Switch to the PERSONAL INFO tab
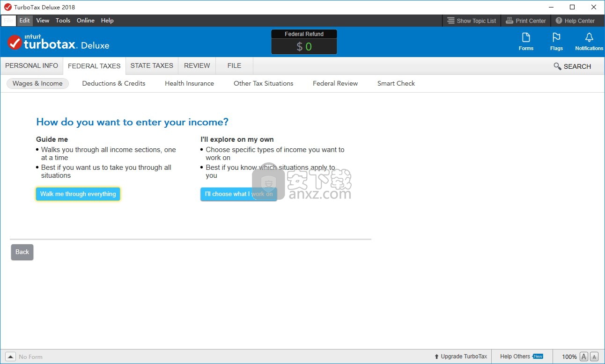The image size is (605, 364). [x=32, y=66]
